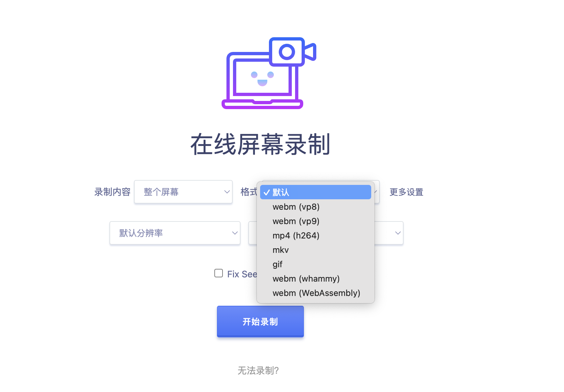
Task: Open the rightmost dropdown chevron beside resolution
Action: coord(398,233)
